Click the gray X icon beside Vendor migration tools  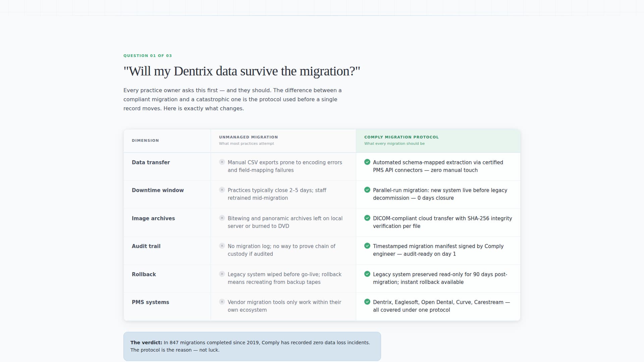[222, 302]
